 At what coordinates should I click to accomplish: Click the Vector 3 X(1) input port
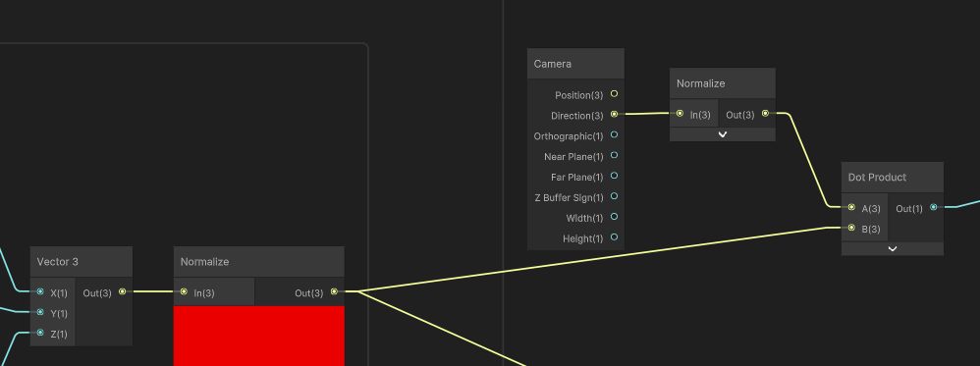[x=40, y=291]
